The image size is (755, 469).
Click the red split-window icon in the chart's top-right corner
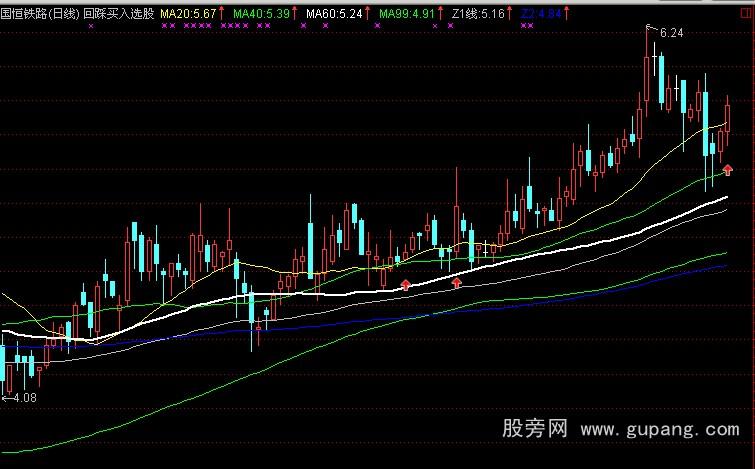[745, 14]
